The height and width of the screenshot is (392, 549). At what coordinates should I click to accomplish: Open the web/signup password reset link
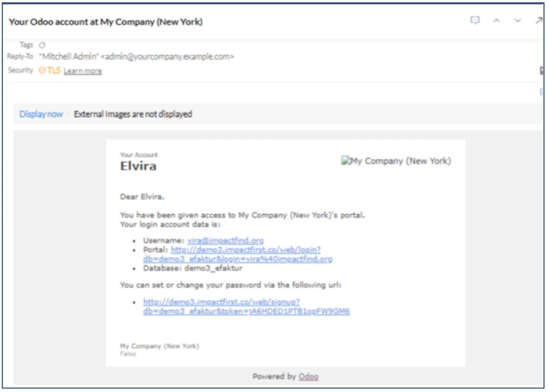point(246,306)
